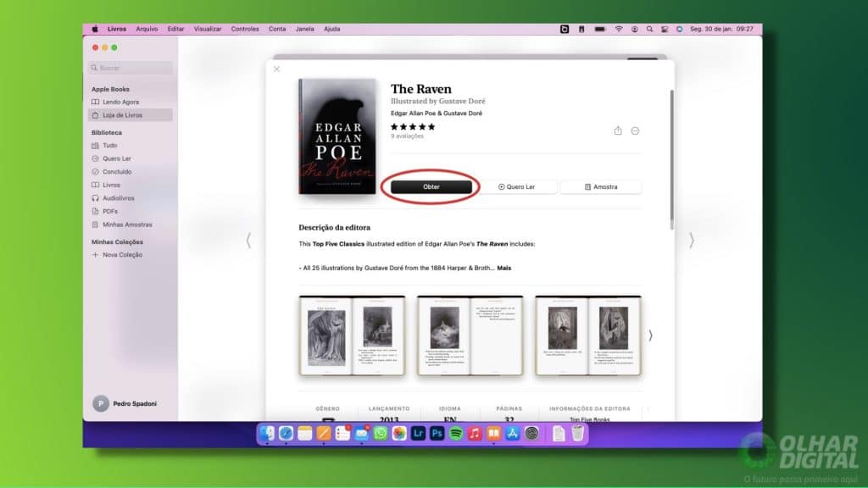
Task: Open Photoshop from the Dock
Action: (437, 434)
